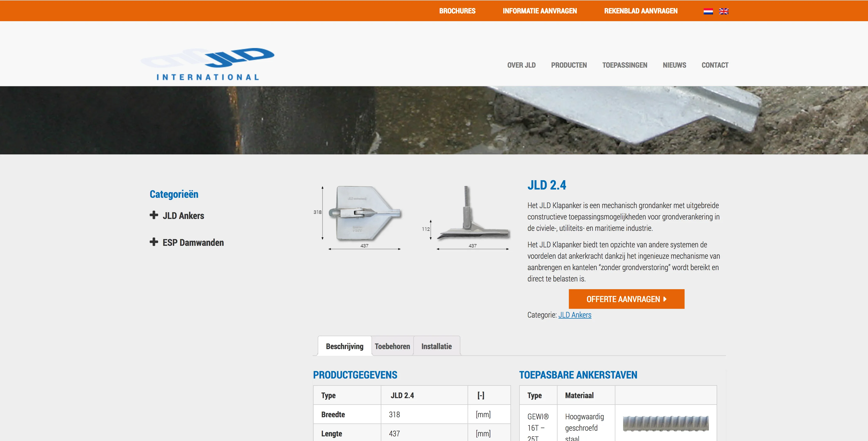Click the hero banner anchor photo
The height and width of the screenshot is (441, 868).
(434, 120)
